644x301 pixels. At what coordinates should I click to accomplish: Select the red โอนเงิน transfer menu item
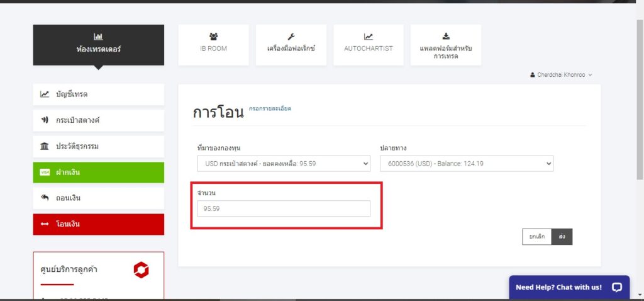pos(98,224)
